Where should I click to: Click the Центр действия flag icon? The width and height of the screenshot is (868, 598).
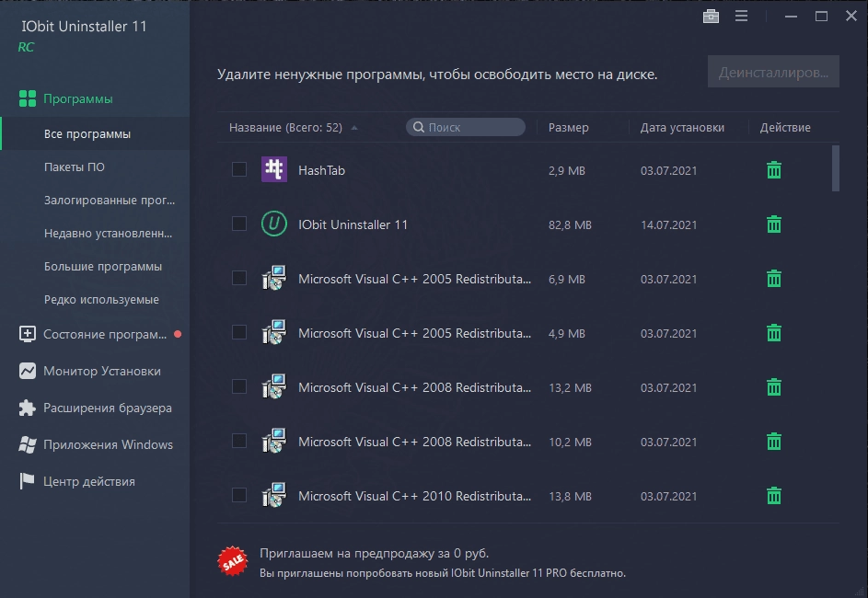27,481
